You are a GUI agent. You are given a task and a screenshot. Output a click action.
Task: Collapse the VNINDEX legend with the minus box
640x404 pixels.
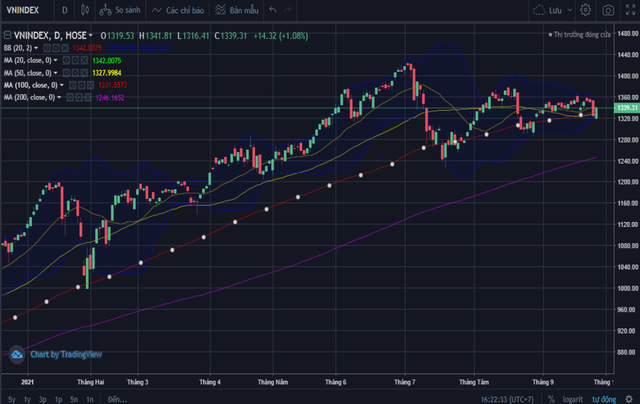coord(5,35)
